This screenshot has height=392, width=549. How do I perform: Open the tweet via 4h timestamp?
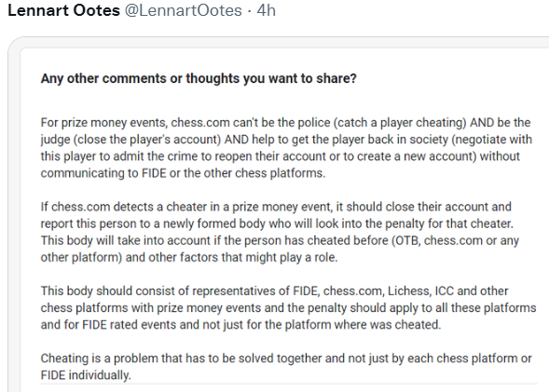click(x=266, y=10)
